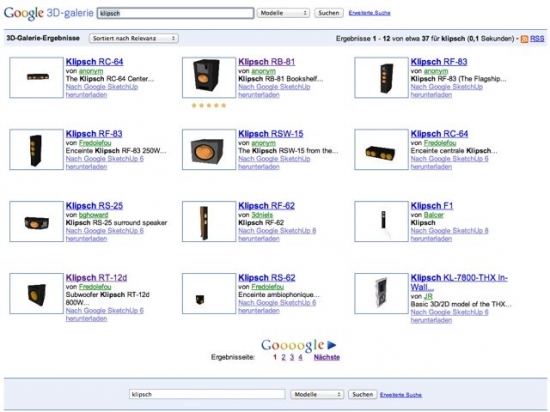Click the top search field containing klipsch
550x412 pixels.
[175, 13]
